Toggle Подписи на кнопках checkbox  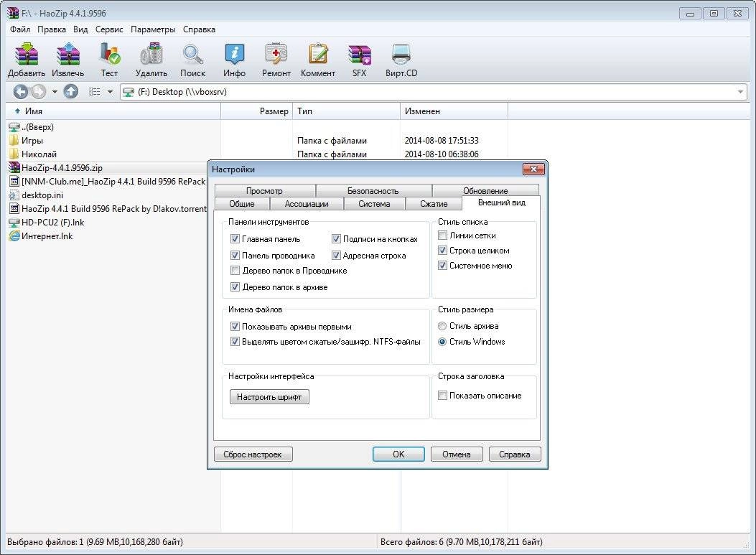336,238
